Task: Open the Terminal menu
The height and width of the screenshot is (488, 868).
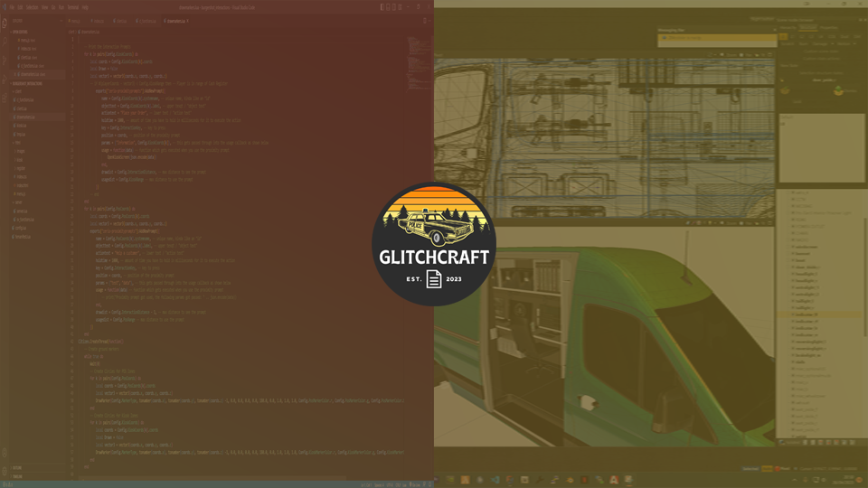Action: point(72,7)
